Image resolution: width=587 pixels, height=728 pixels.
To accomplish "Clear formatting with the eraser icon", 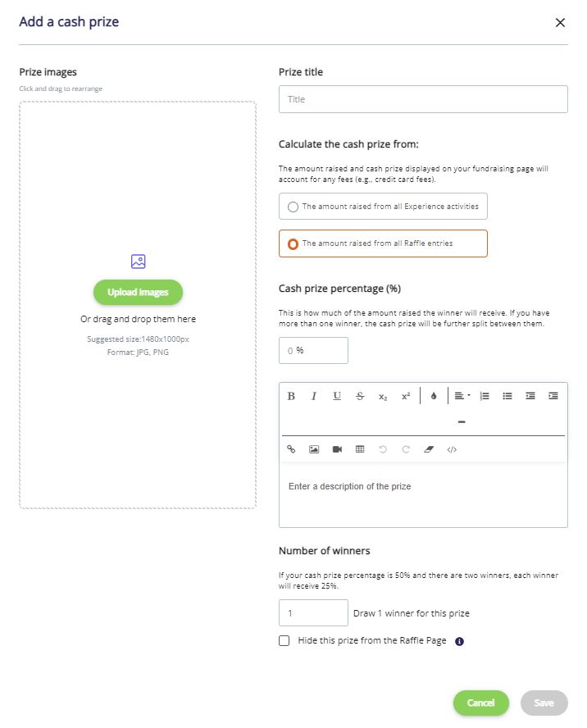I will [x=429, y=449].
